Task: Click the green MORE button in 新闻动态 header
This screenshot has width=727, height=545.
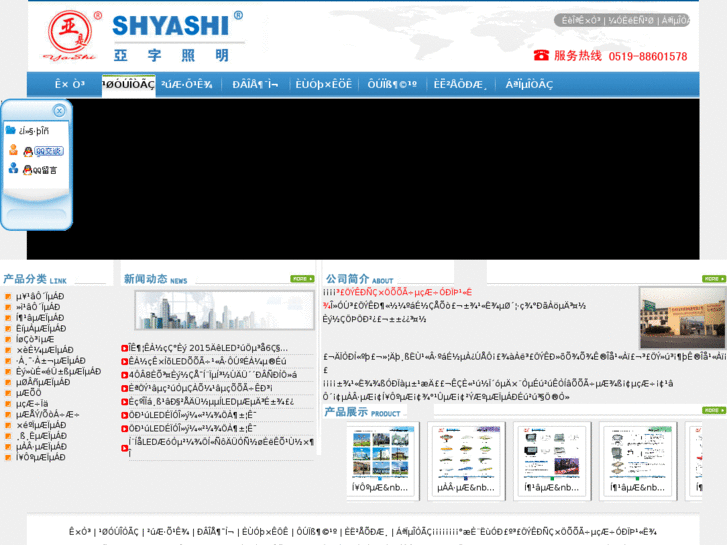Action: [x=302, y=279]
